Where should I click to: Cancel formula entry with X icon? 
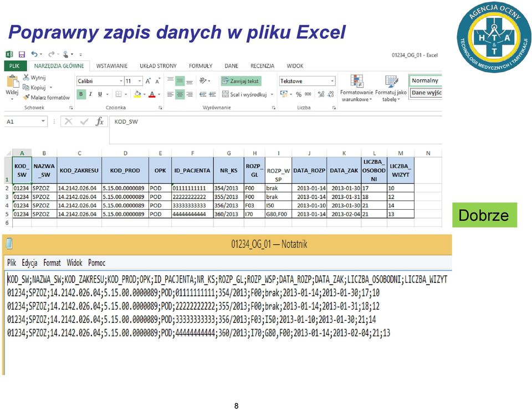click(x=69, y=122)
